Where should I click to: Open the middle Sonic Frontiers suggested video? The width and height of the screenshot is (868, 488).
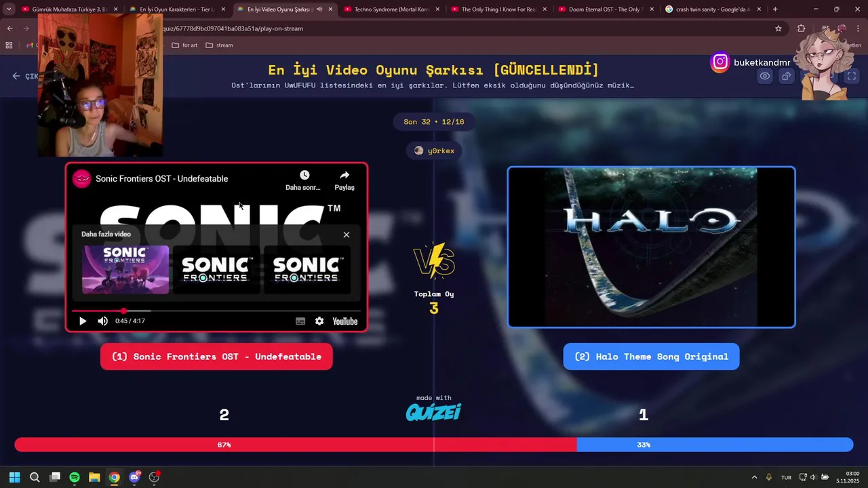(x=216, y=270)
